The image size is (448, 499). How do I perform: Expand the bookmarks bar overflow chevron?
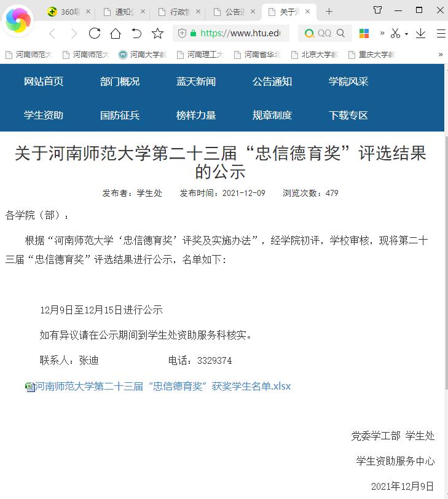point(440,55)
